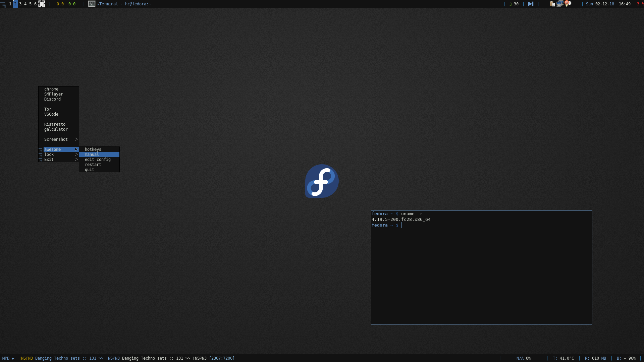Click the layout switcher box icon
The height and width of the screenshot is (362, 644).
click(42, 4)
